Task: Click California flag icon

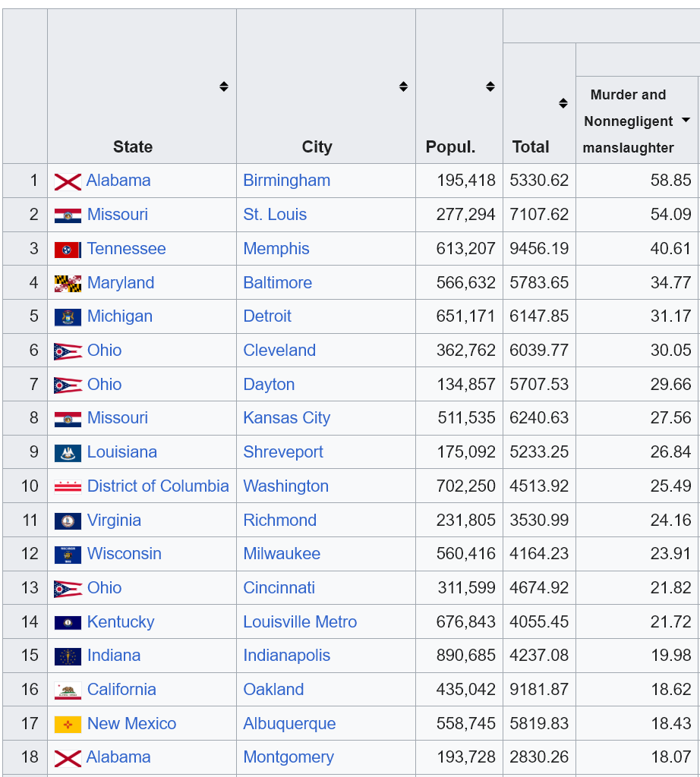Action: [68, 690]
